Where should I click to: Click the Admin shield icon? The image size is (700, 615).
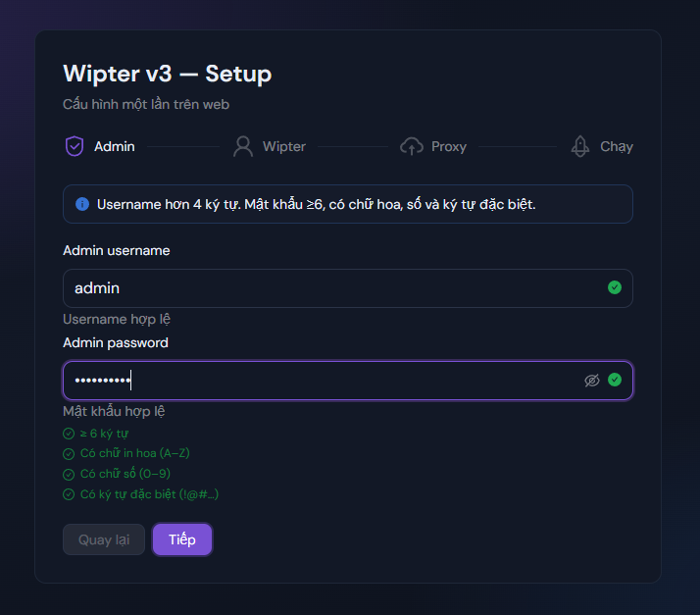pyautogui.click(x=75, y=146)
